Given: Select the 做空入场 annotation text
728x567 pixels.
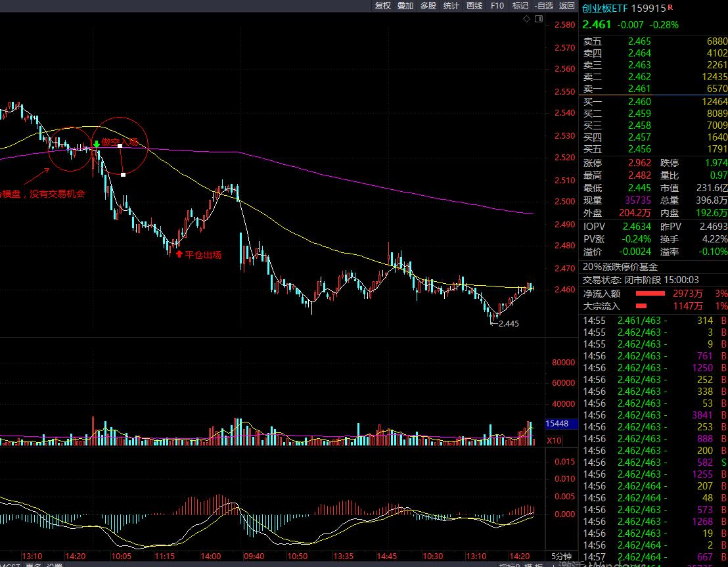Looking at the screenshot, I should pos(120,142).
